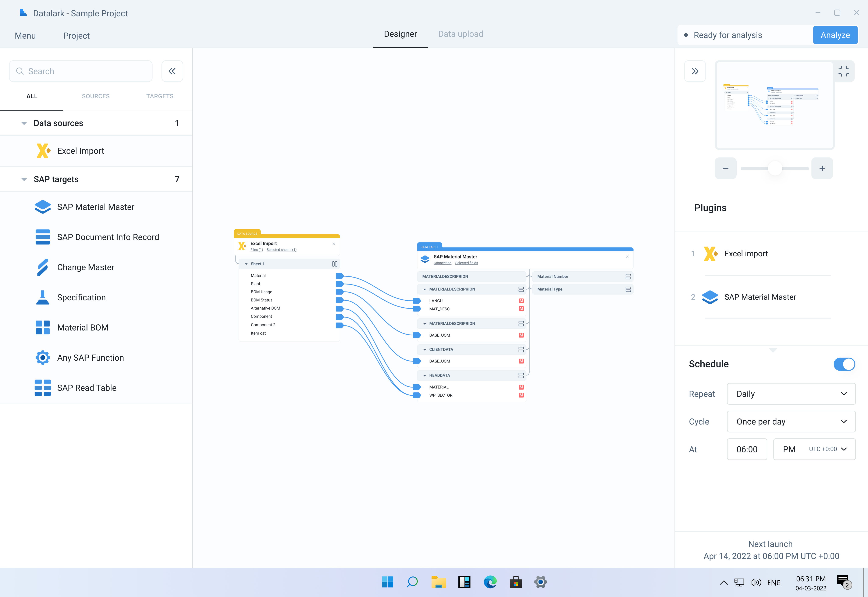Click the SAP Read Table icon
Image resolution: width=868 pixels, height=597 pixels.
(x=43, y=388)
